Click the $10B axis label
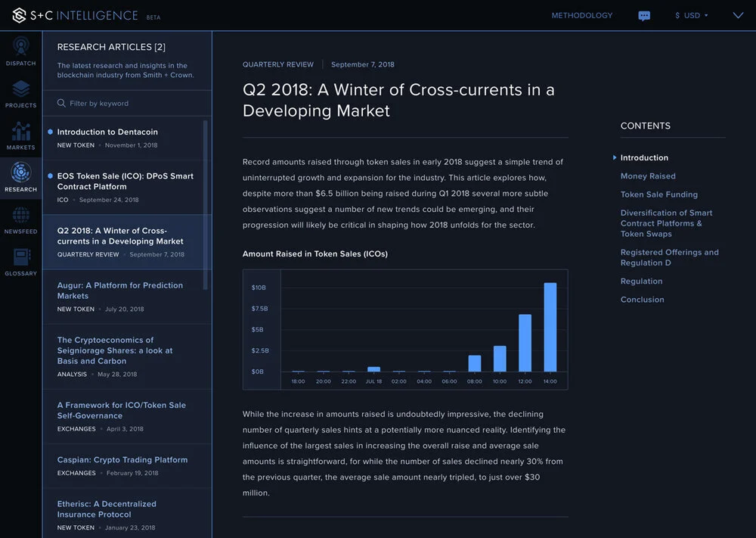This screenshot has height=538, width=756. click(x=259, y=288)
